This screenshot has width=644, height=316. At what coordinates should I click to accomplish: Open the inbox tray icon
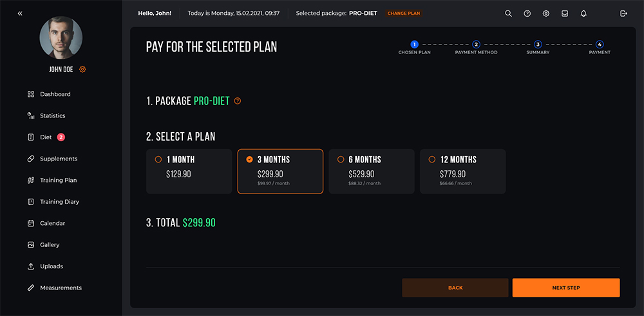[565, 13]
